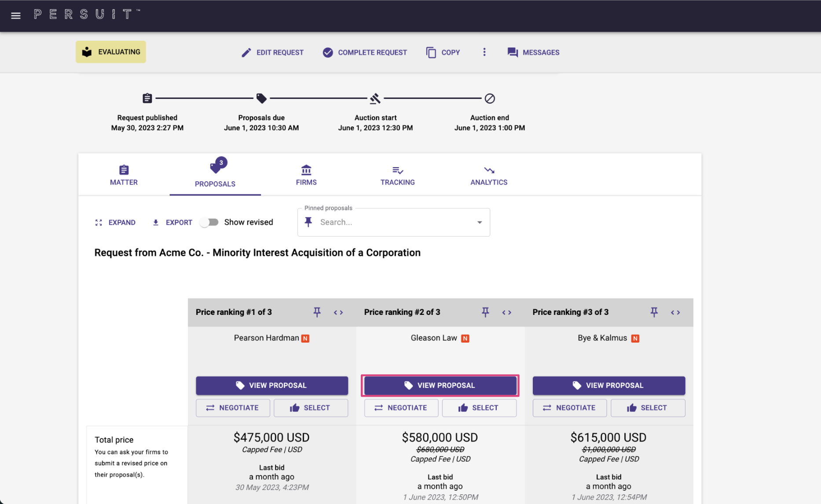This screenshot has height=504, width=821.
Task: Switch to the Analytics tab
Action: (x=489, y=175)
